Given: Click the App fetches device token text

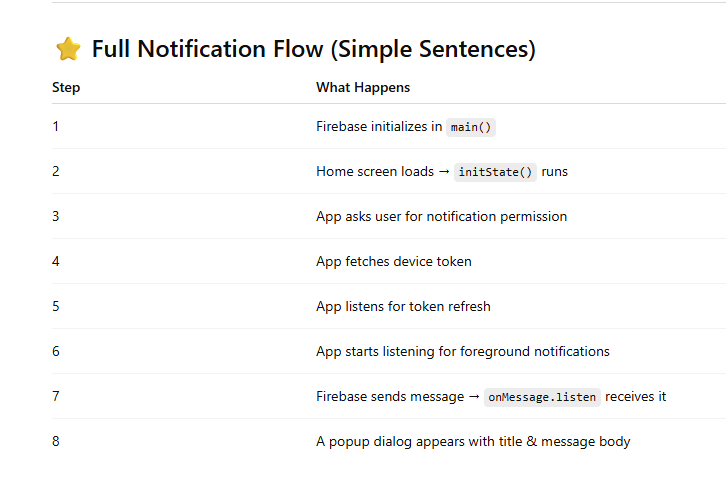Looking at the screenshot, I should point(393,262).
